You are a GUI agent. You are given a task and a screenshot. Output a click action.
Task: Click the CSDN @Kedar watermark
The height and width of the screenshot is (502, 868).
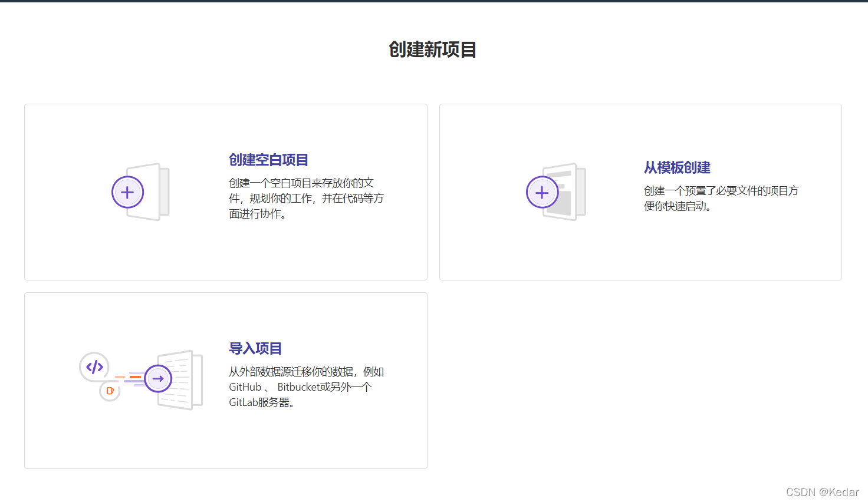[821, 492]
